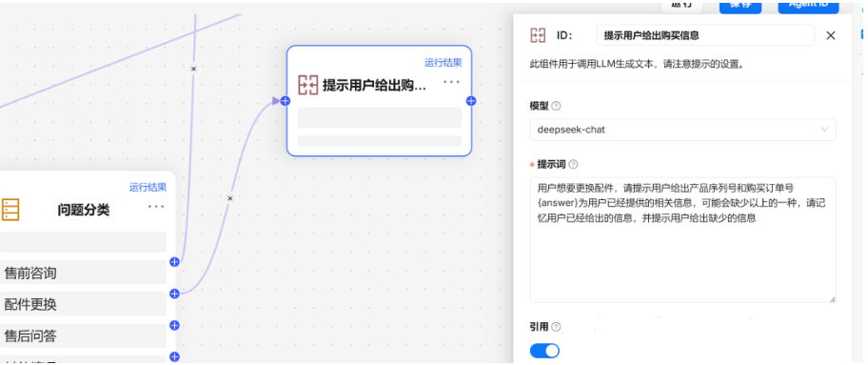Open the 模型 help tooltip icon
The image size is (868, 365).
(557, 106)
